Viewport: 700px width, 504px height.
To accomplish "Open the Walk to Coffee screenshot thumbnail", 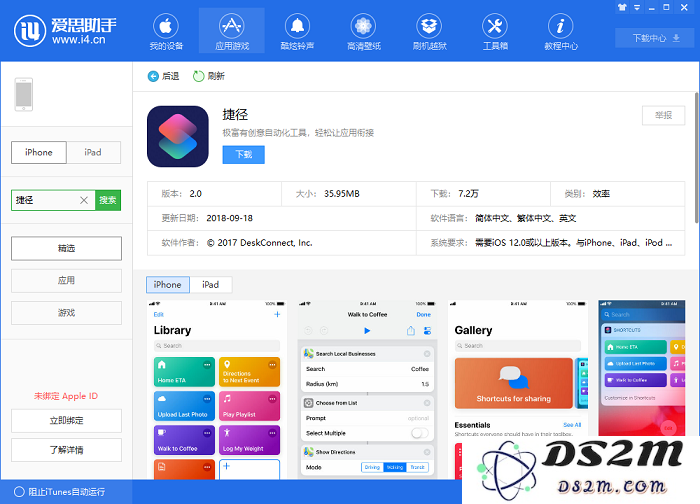I will click(x=367, y=390).
